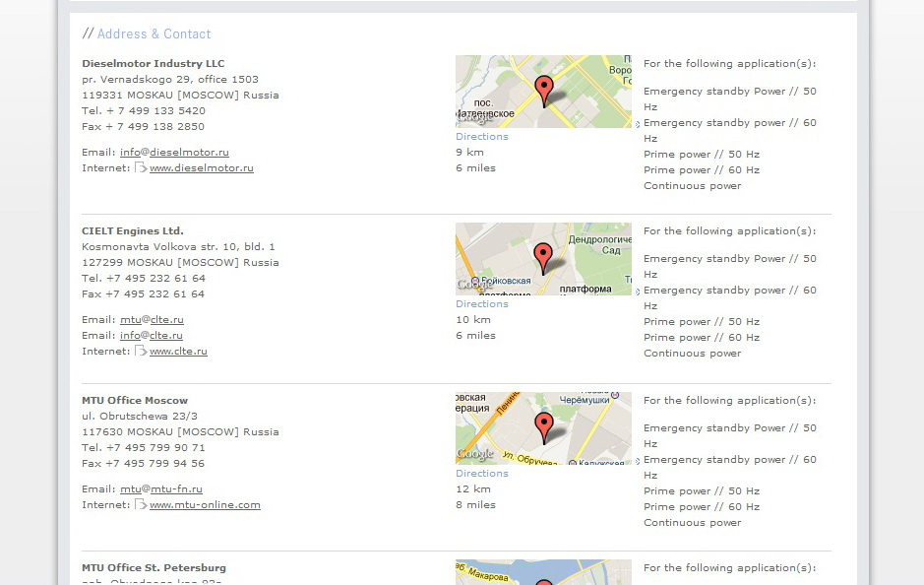Click the address Kosmonavta Volkova str. 10, bld. 1
Viewport: 924px width, 585px height.
point(178,246)
